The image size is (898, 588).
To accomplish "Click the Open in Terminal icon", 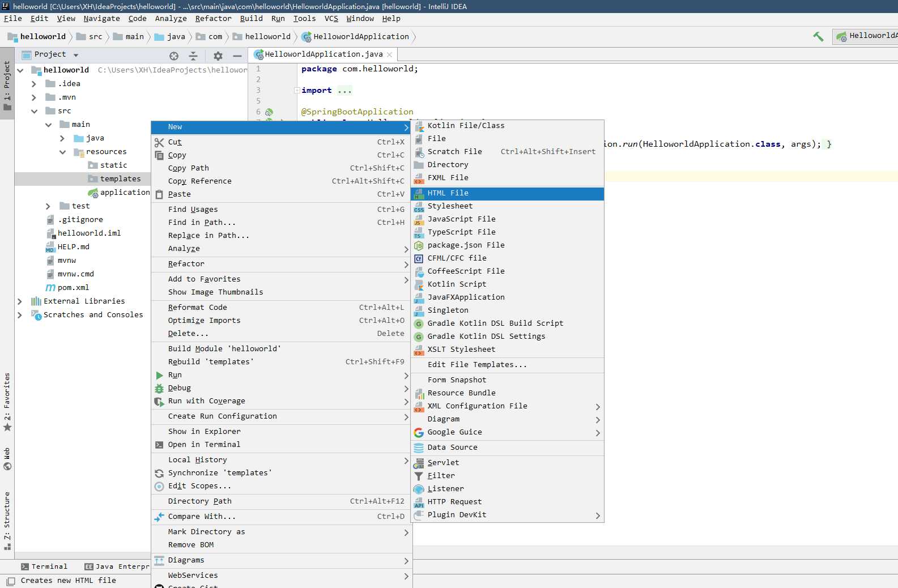I will pos(159,445).
